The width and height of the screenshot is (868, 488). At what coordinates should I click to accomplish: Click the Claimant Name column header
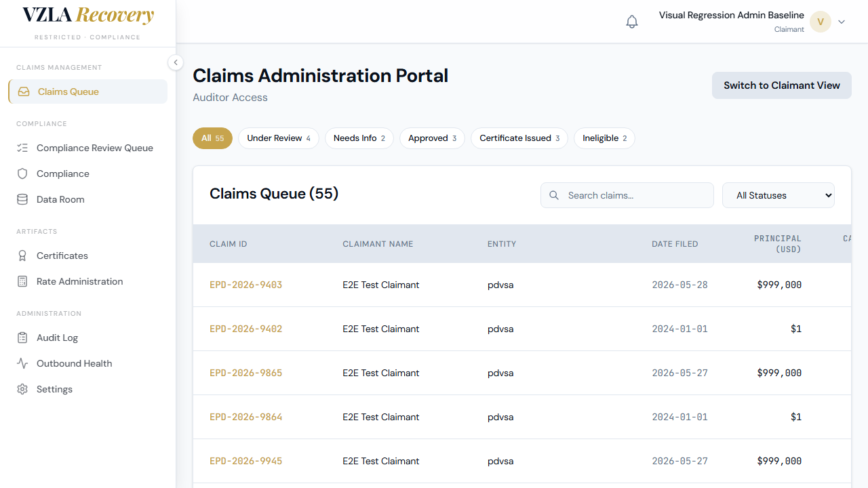click(378, 244)
